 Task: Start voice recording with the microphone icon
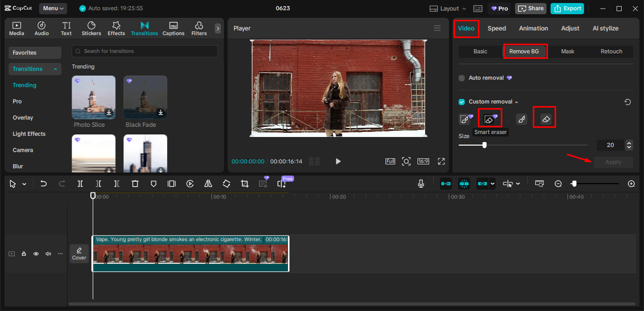click(x=421, y=184)
